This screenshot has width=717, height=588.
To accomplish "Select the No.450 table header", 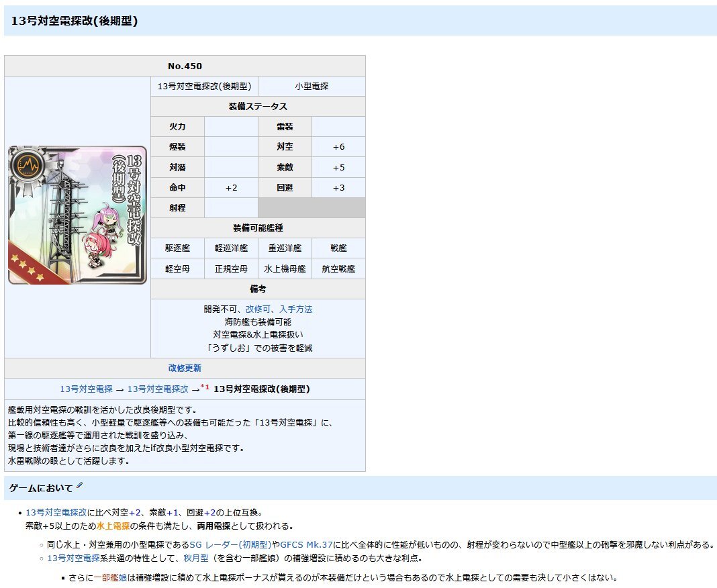I will click(185, 66).
